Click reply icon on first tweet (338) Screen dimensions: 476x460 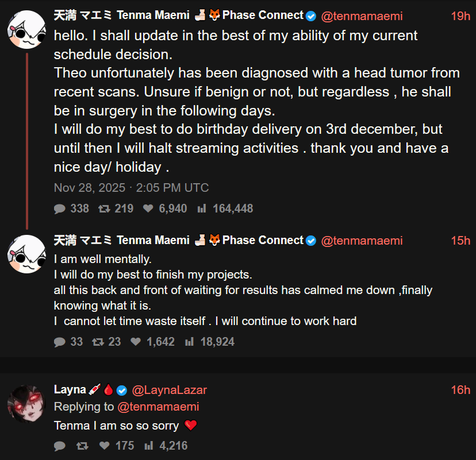(x=60, y=208)
